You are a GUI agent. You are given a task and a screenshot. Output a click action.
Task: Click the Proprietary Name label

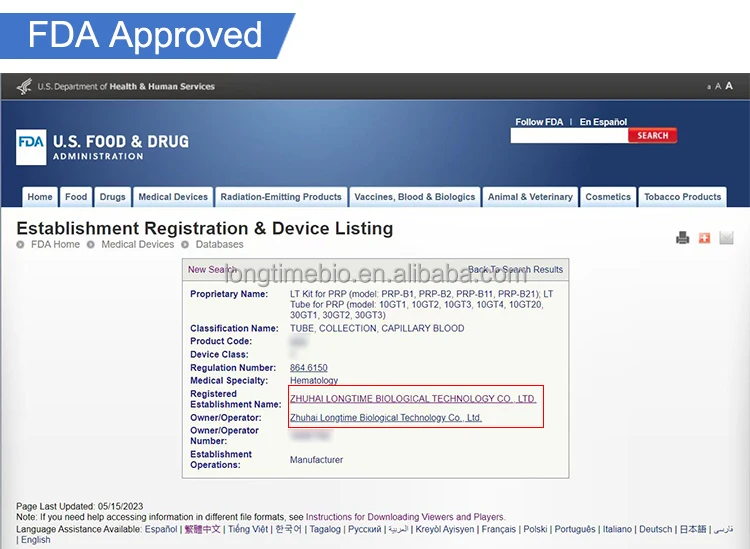click(229, 294)
